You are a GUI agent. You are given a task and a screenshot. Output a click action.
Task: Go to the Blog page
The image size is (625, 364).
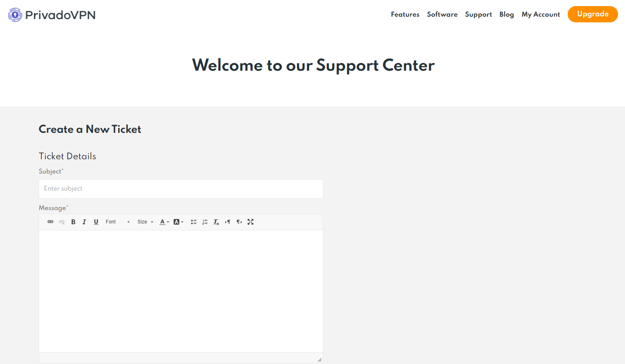pos(507,15)
